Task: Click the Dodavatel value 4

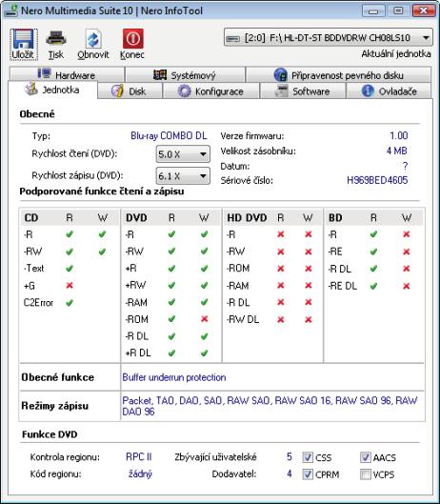Action: 290,474
